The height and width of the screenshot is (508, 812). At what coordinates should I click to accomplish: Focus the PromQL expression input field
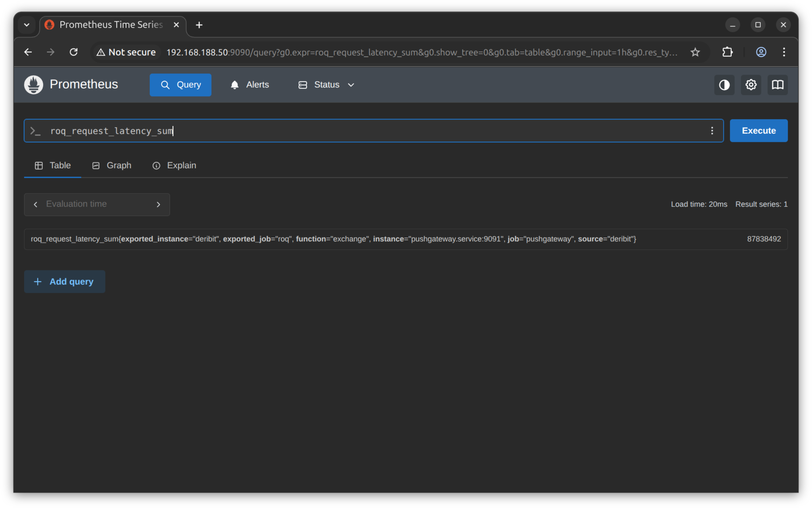(373, 131)
